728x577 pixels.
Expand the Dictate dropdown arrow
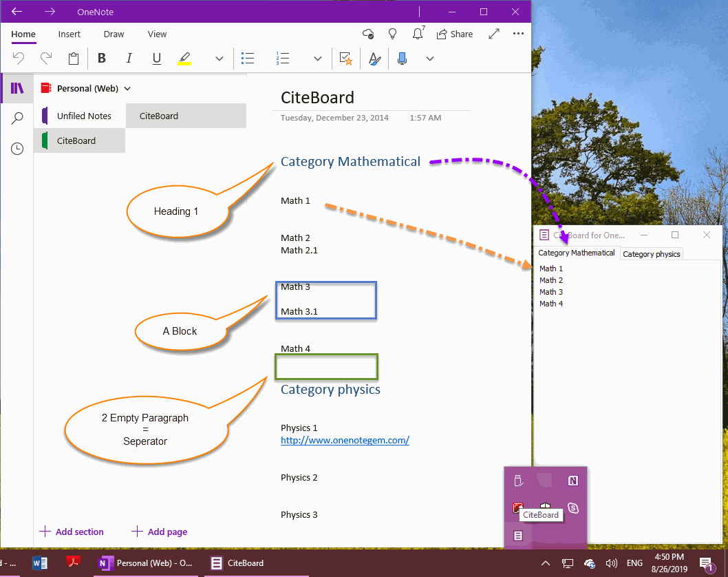click(430, 59)
